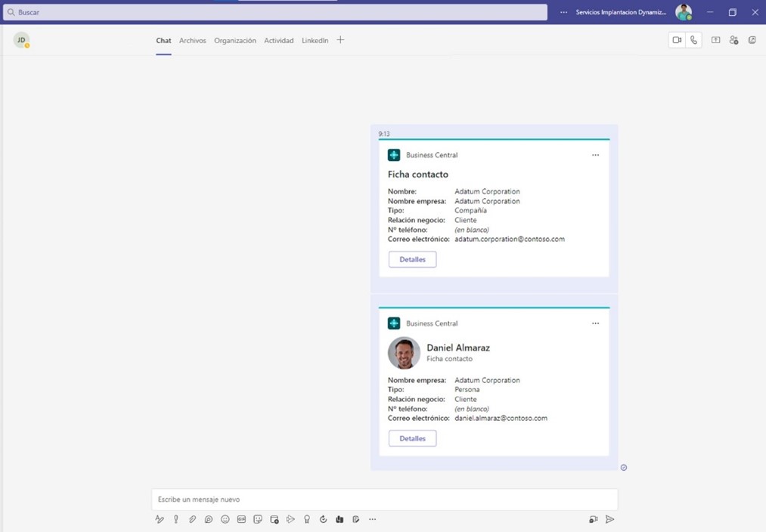Schedule a meeting from the compose toolbar
The width and height of the screenshot is (766, 532).
click(x=274, y=519)
